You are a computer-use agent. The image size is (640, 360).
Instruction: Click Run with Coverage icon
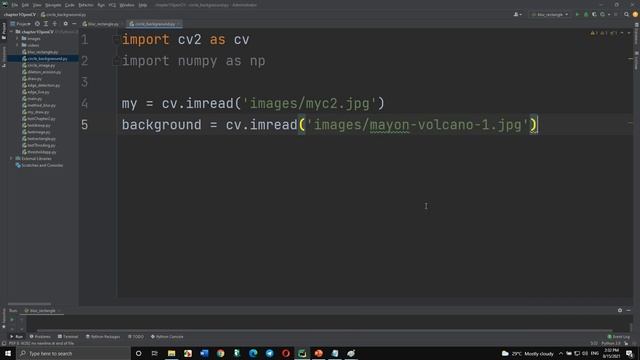tap(594, 14)
